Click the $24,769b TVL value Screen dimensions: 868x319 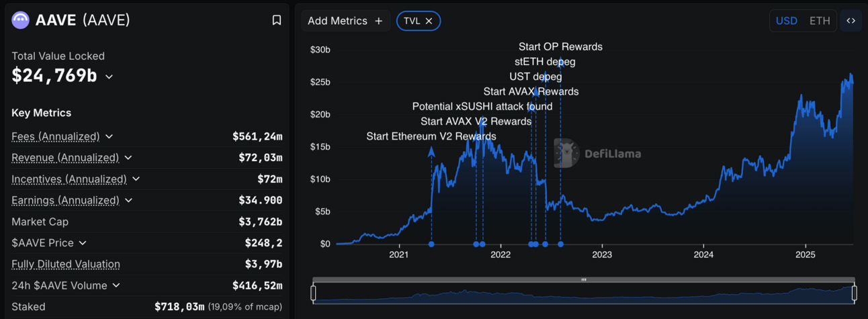(x=54, y=76)
